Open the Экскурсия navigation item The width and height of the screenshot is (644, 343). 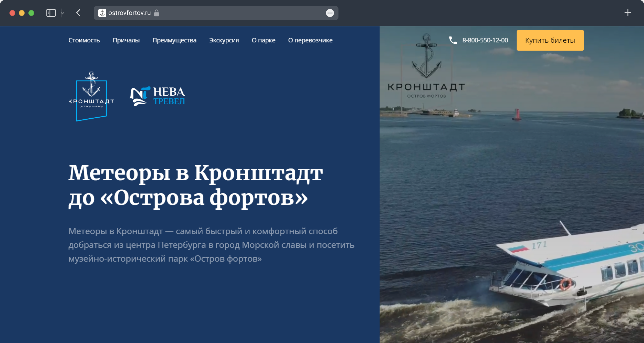pyautogui.click(x=224, y=40)
